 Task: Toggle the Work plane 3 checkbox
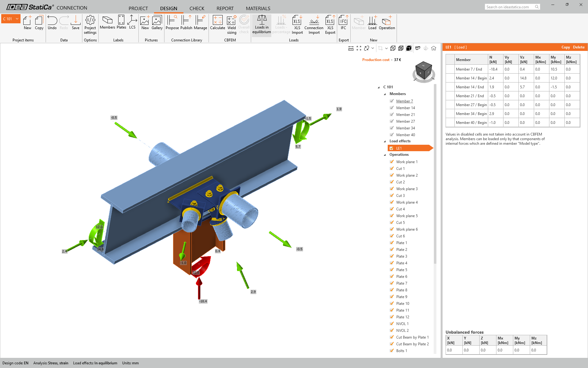pyautogui.click(x=392, y=189)
